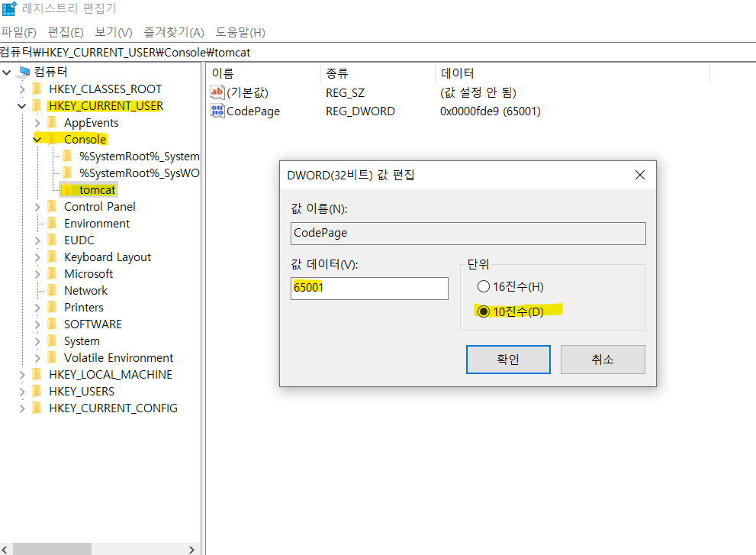Click Volatile Environment folder icon
The width and height of the screenshot is (756, 555).
(x=53, y=357)
